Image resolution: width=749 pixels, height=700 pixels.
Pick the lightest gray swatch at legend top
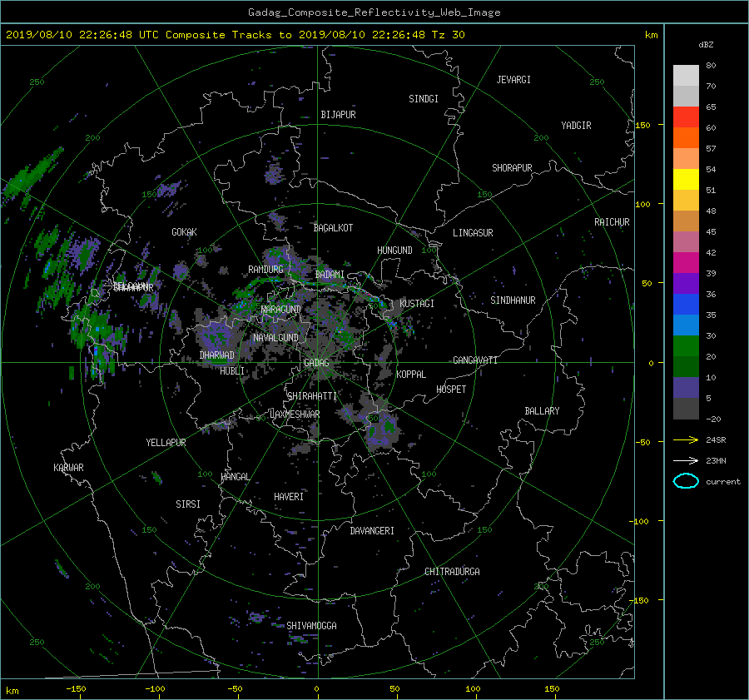pos(686,75)
